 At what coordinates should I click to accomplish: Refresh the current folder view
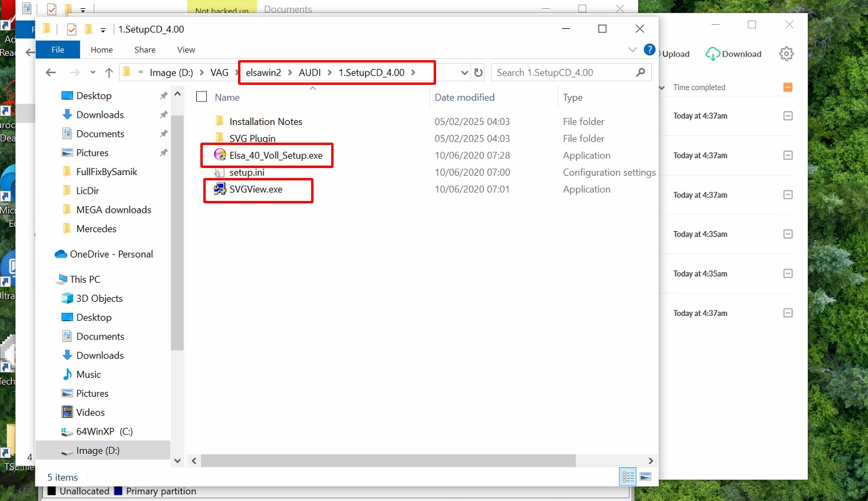(478, 72)
